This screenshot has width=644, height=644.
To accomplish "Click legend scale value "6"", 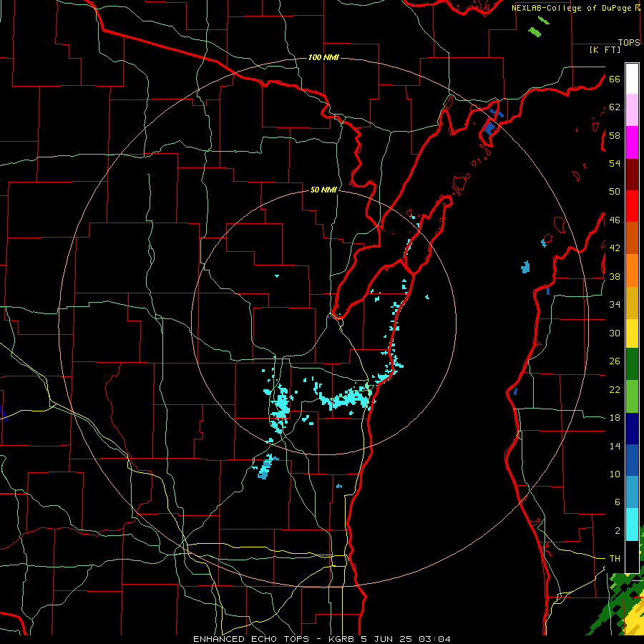I will pyautogui.click(x=617, y=502).
